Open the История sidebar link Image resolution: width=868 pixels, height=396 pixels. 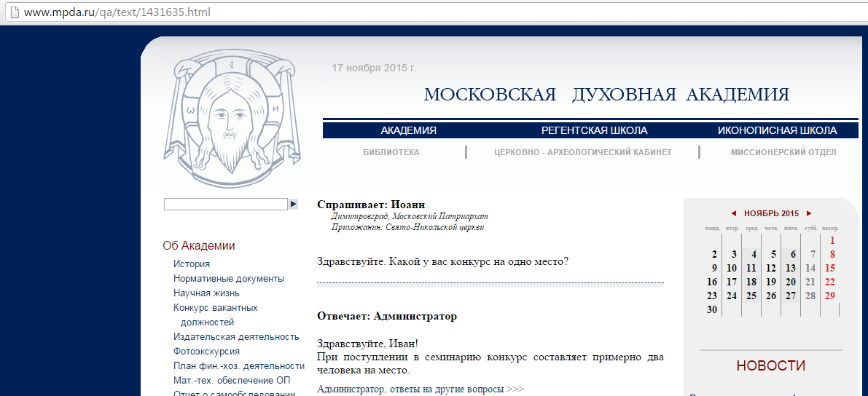[x=192, y=264]
